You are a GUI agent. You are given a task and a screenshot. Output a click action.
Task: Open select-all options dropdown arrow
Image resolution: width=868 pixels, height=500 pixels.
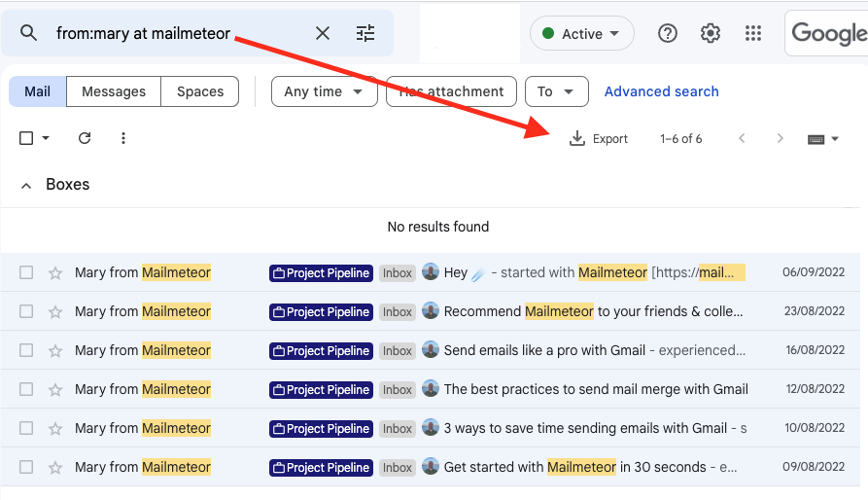click(x=46, y=138)
